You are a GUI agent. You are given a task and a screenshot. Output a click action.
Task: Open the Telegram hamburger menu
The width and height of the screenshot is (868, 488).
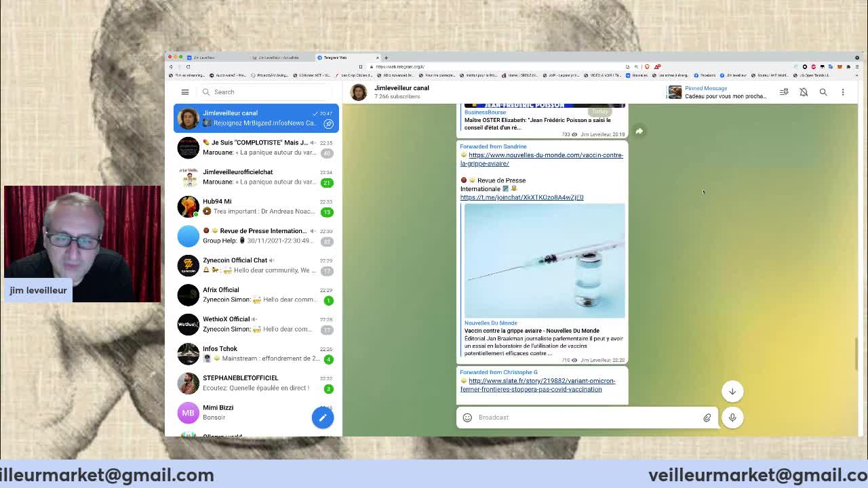[x=184, y=92]
